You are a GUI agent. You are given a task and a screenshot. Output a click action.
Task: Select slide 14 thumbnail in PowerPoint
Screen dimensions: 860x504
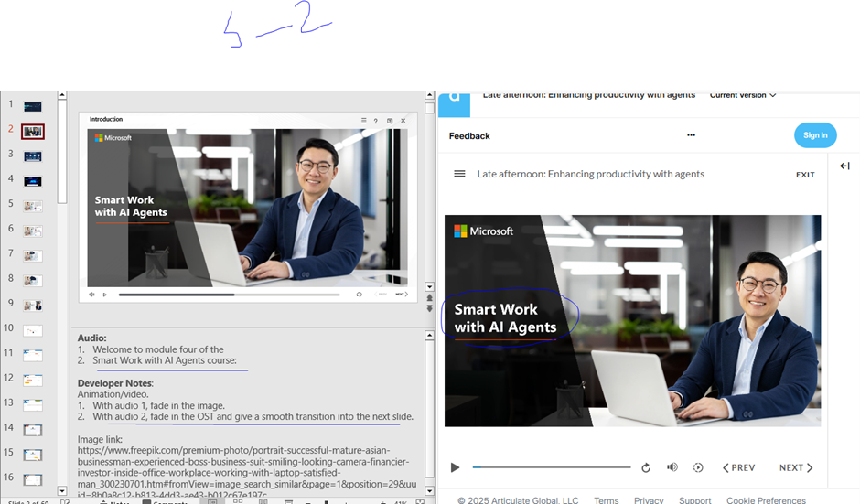33,430
